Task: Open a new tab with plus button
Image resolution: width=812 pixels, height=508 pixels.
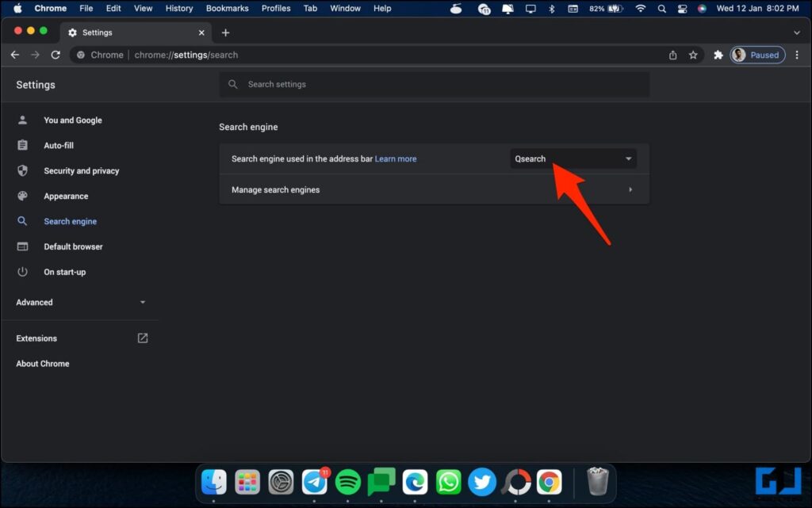Action: (225, 32)
